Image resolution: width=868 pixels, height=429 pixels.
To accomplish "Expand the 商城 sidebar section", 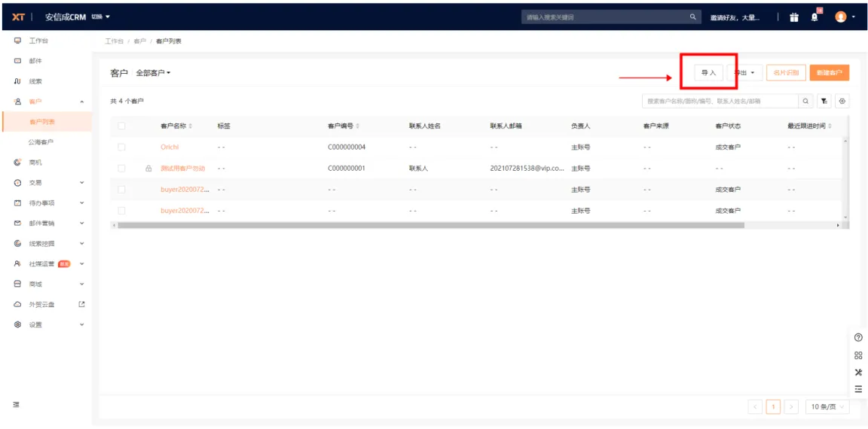I will coord(82,284).
